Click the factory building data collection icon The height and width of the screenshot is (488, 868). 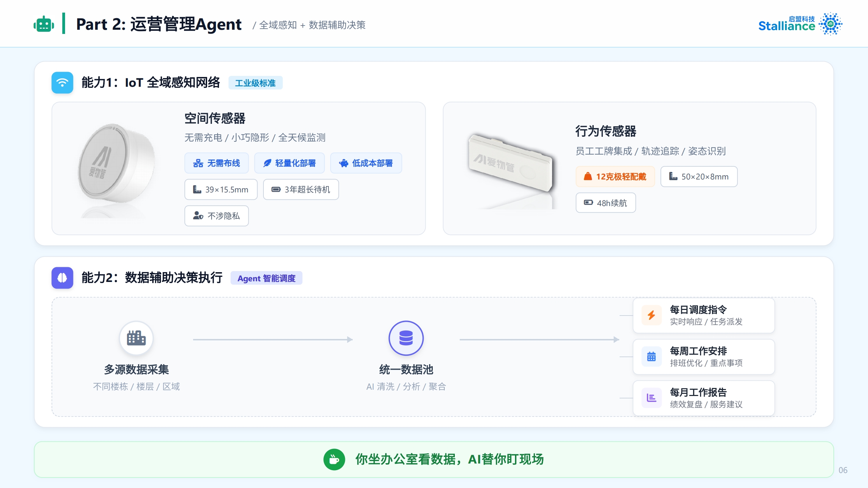136,338
